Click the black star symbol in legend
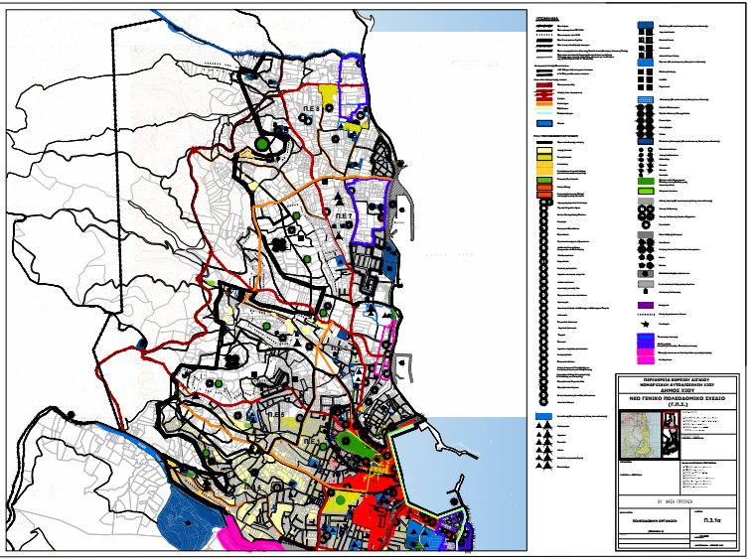The height and width of the screenshot is (559, 756). (644, 324)
